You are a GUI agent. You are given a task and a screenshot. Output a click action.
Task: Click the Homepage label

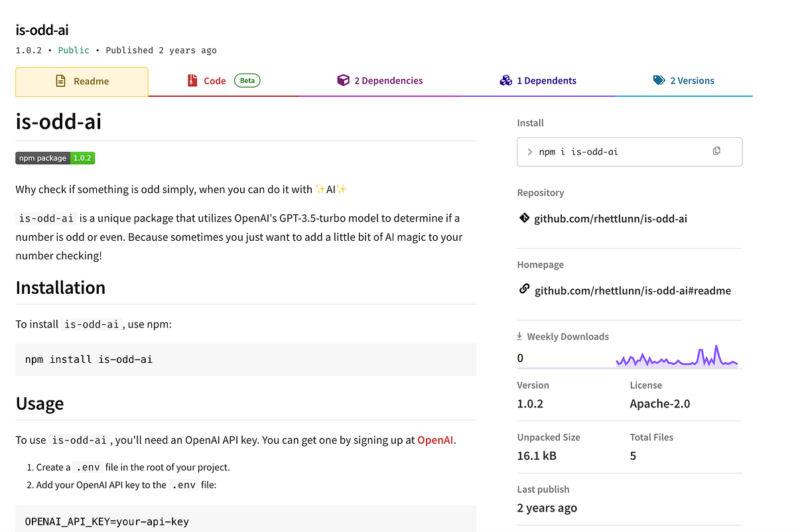[541, 265]
